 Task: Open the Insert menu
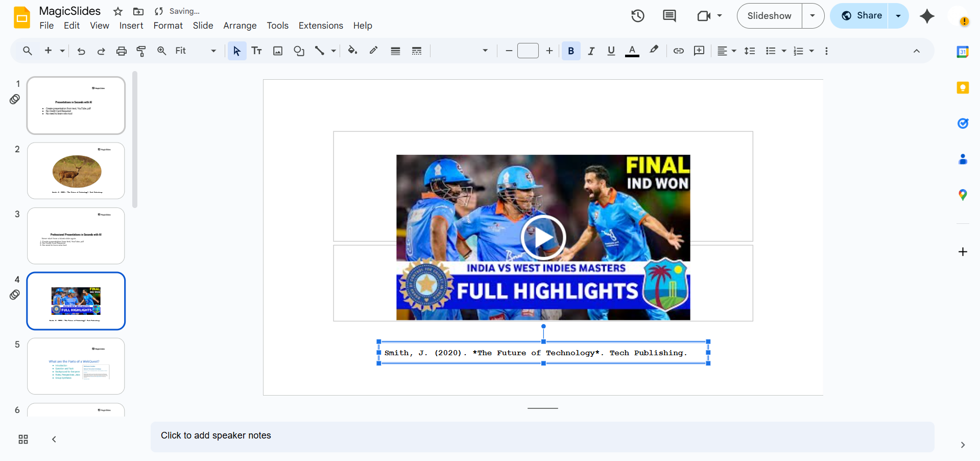(x=131, y=26)
